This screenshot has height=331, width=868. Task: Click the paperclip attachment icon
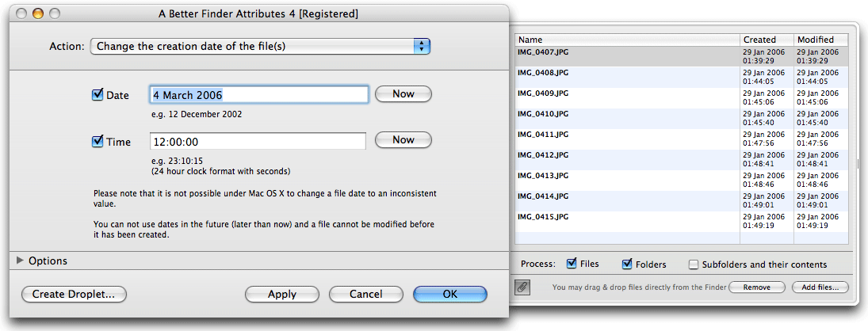pyautogui.click(x=522, y=287)
